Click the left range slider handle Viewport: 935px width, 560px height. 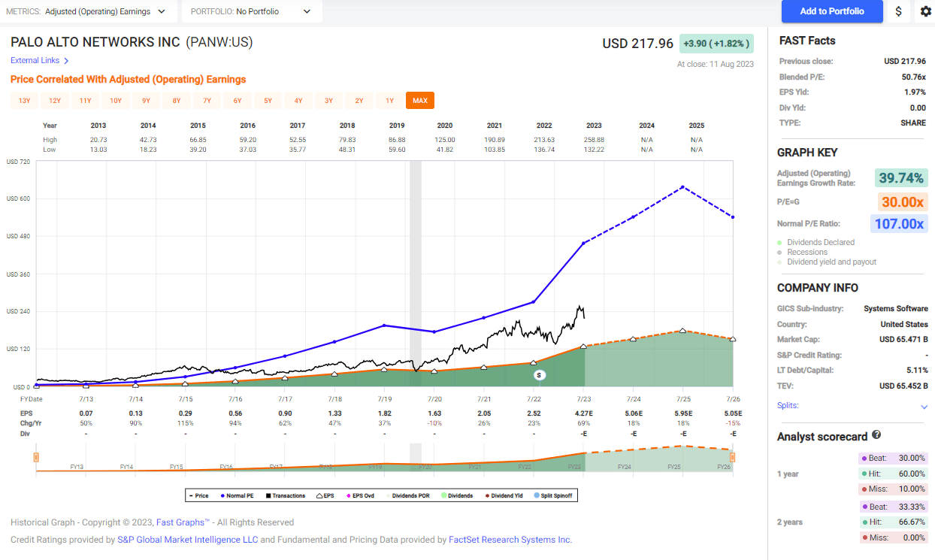[35, 457]
